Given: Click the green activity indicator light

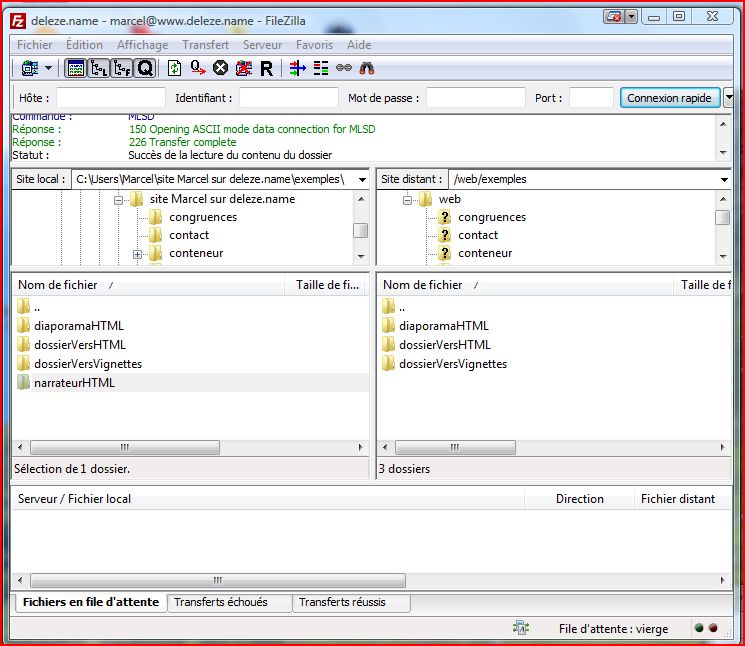Looking at the screenshot, I should click(698, 628).
